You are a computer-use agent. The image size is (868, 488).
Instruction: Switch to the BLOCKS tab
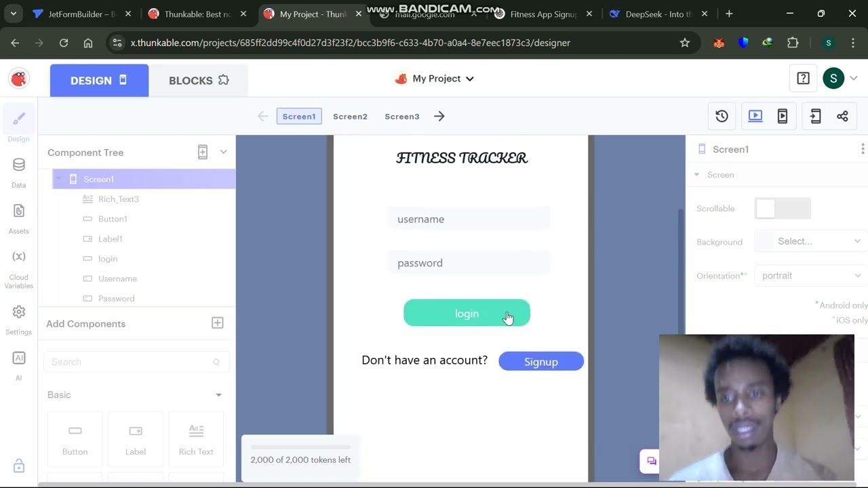click(199, 80)
